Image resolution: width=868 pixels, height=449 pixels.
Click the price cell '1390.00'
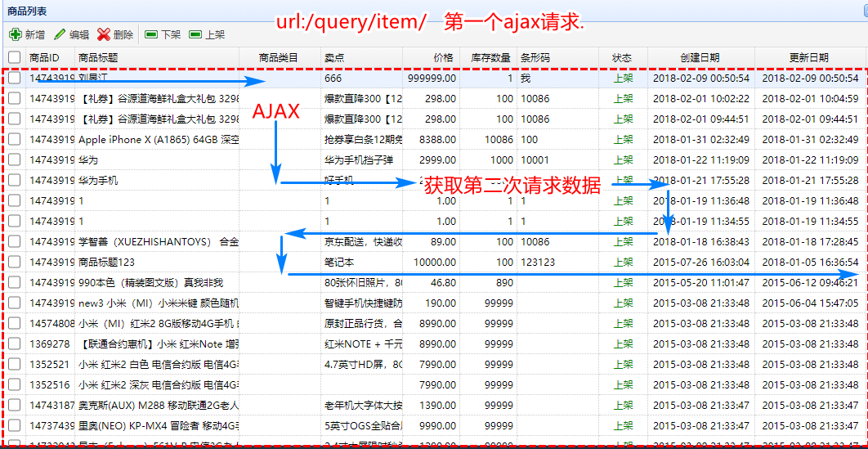tap(438, 406)
